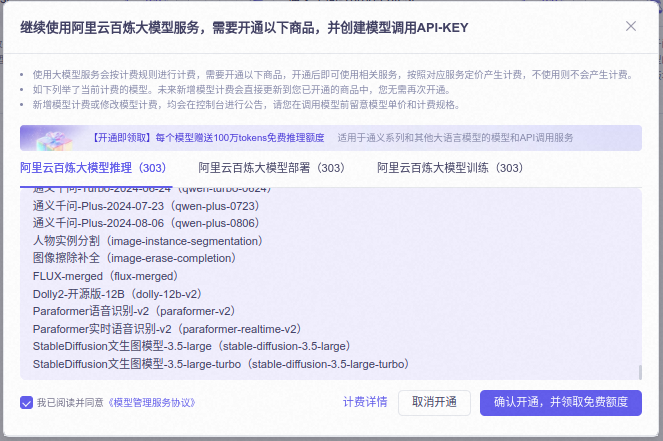Click the third bullet about 新增模型计费或修改模型计费
Viewport: 663px width, 441px height.
(x=247, y=104)
